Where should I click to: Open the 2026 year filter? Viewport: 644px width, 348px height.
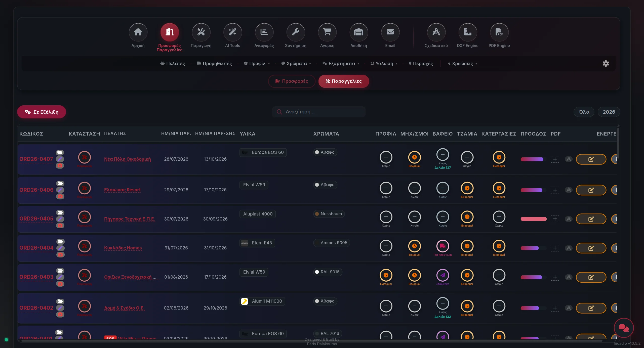tap(609, 112)
